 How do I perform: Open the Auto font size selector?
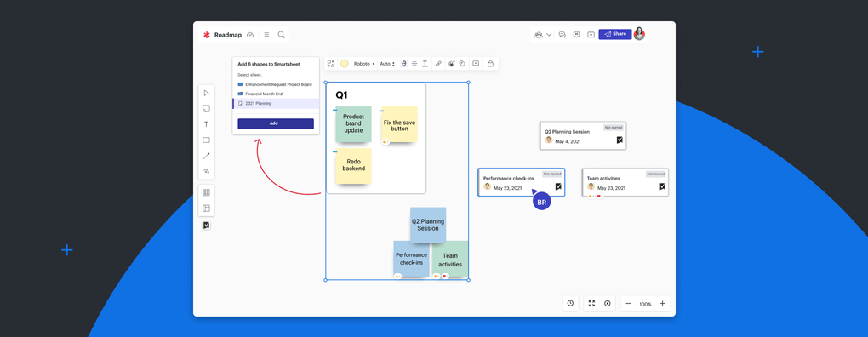click(387, 64)
